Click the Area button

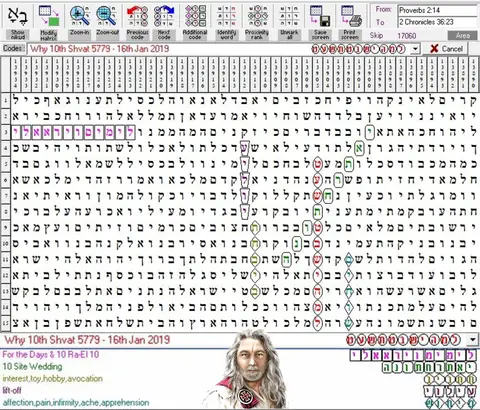tap(462, 35)
